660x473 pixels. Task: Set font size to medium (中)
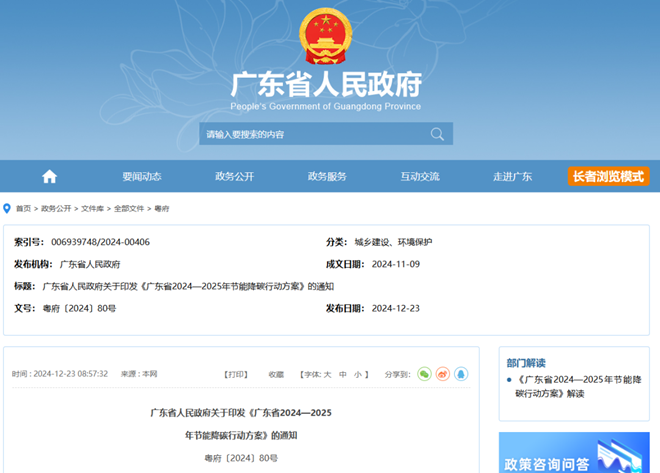click(342, 374)
